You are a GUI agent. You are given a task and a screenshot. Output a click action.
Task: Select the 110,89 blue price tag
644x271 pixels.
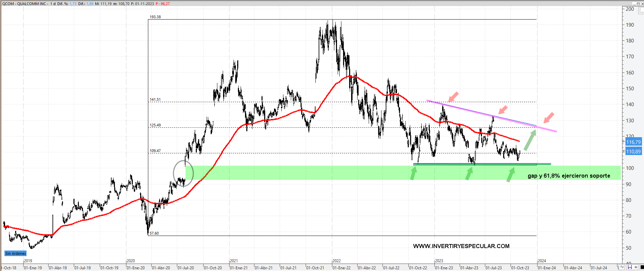pyautogui.click(x=633, y=152)
